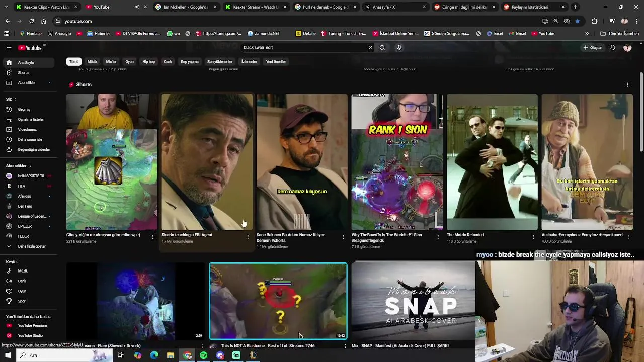Go to Chrome's home page button

43,21
